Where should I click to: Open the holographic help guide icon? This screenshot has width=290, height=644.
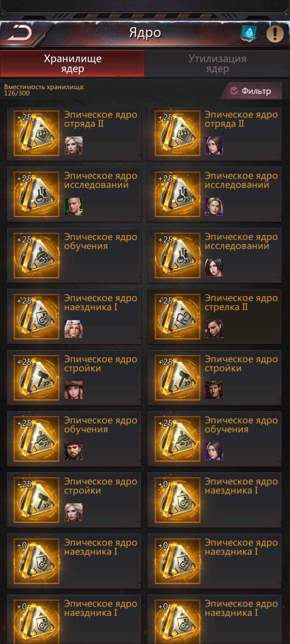[248, 34]
